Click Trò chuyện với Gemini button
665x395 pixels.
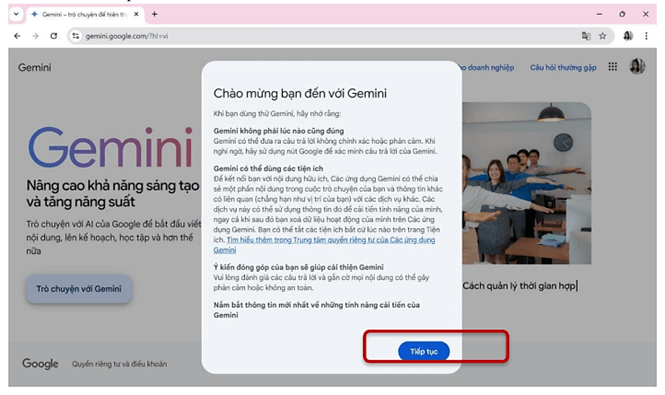[79, 289]
